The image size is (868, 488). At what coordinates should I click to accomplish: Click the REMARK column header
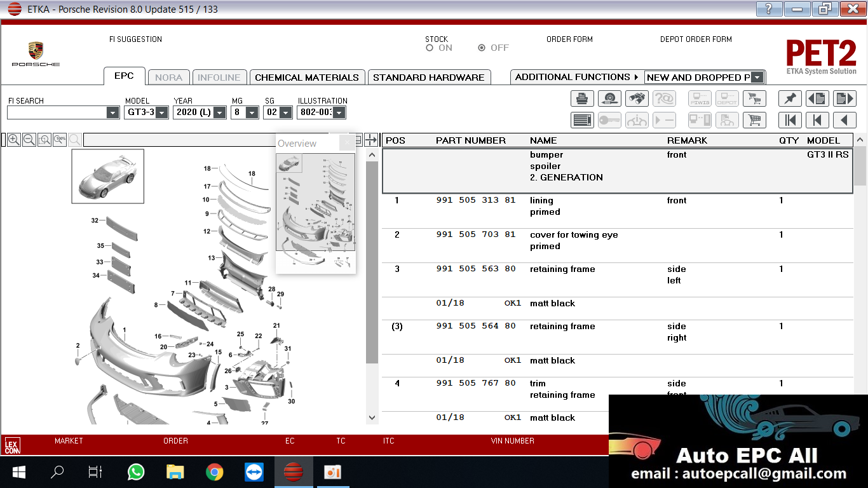[687, 140]
